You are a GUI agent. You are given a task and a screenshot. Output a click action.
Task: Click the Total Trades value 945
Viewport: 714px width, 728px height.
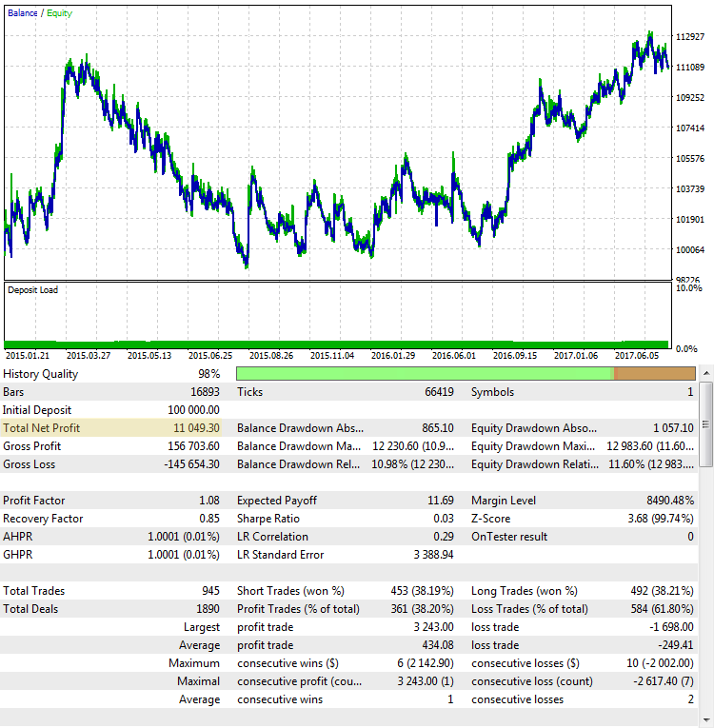pyautogui.click(x=210, y=591)
